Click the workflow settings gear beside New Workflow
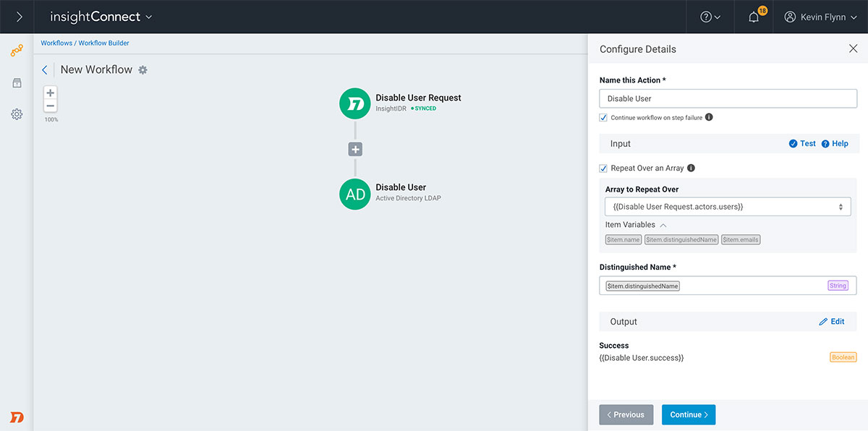The image size is (868, 431). tap(142, 70)
